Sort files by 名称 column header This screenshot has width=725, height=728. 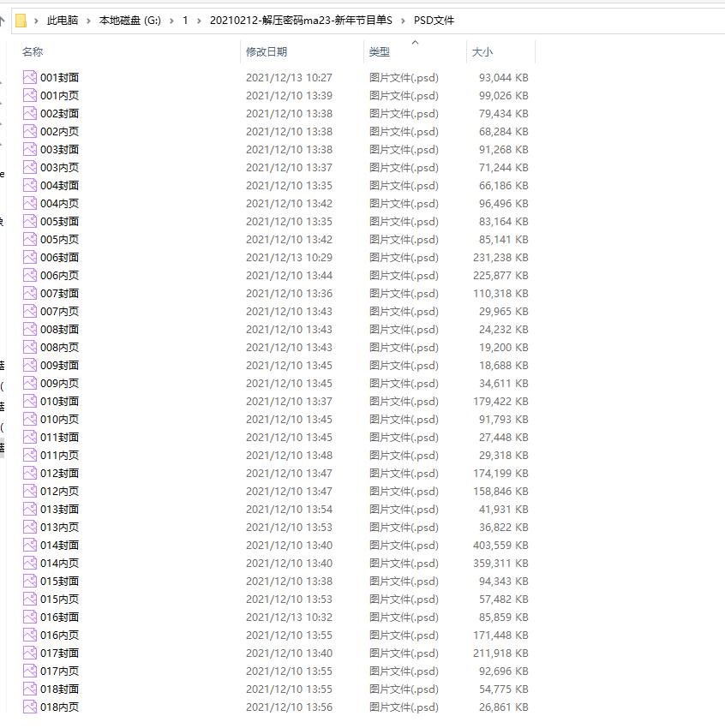coord(33,52)
